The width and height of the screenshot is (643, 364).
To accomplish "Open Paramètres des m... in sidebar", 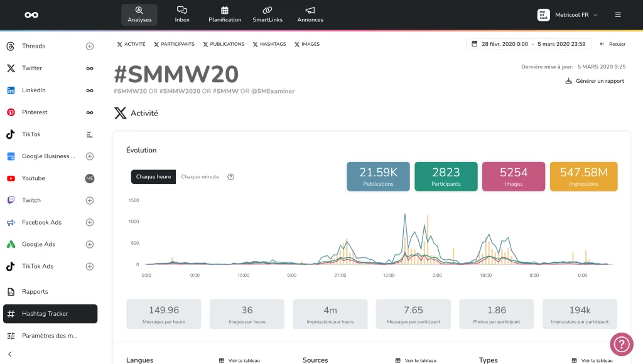I will tap(49, 336).
